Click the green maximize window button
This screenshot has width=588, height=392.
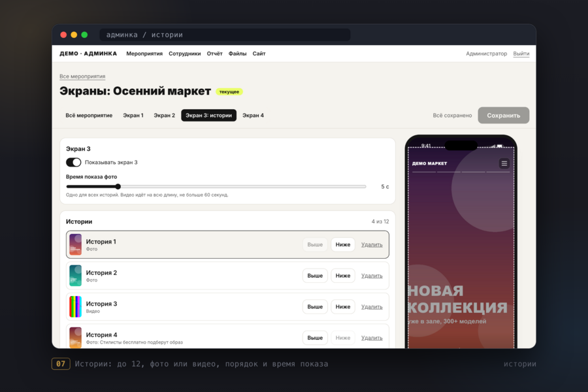[x=84, y=35]
